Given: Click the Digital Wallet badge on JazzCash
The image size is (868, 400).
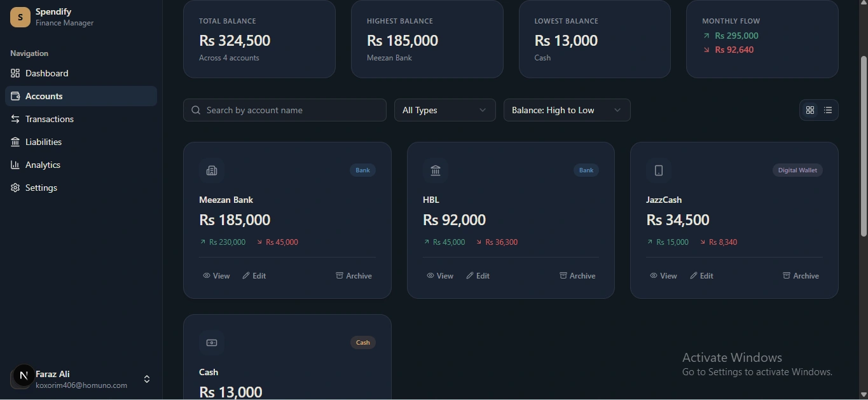Looking at the screenshot, I should [797, 170].
